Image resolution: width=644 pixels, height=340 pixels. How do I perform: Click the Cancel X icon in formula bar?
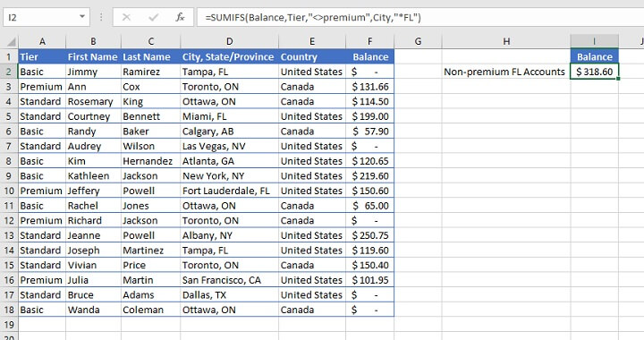click(126, 17)
